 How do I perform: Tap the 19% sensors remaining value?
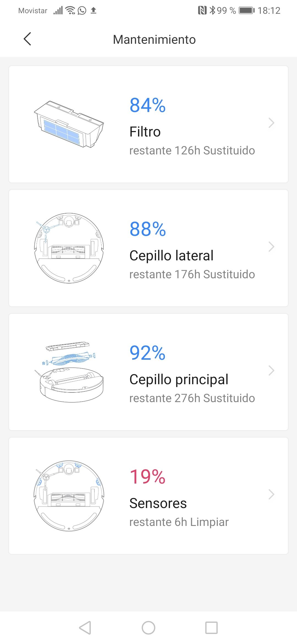pyautogui.click(x=147, y=477)
